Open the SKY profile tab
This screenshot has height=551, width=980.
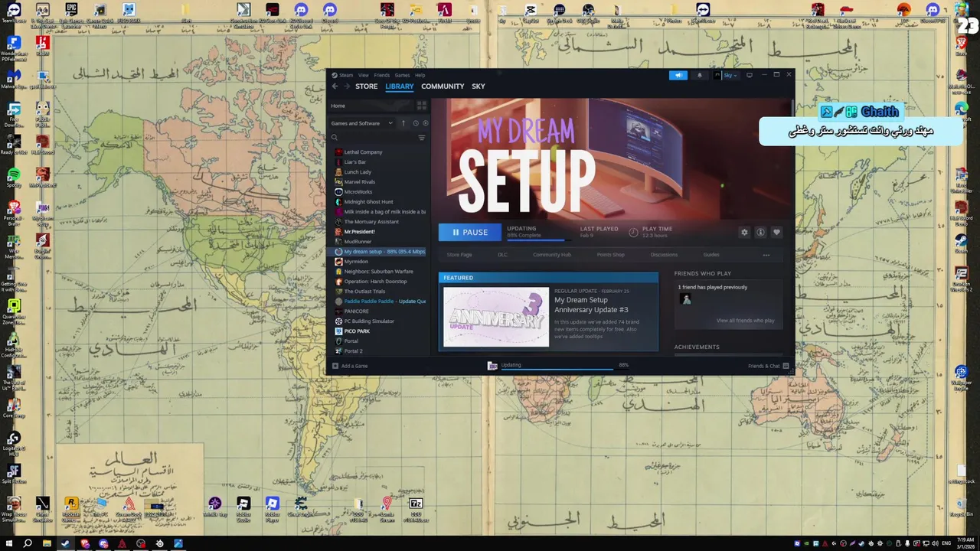[x=479, y=86]
